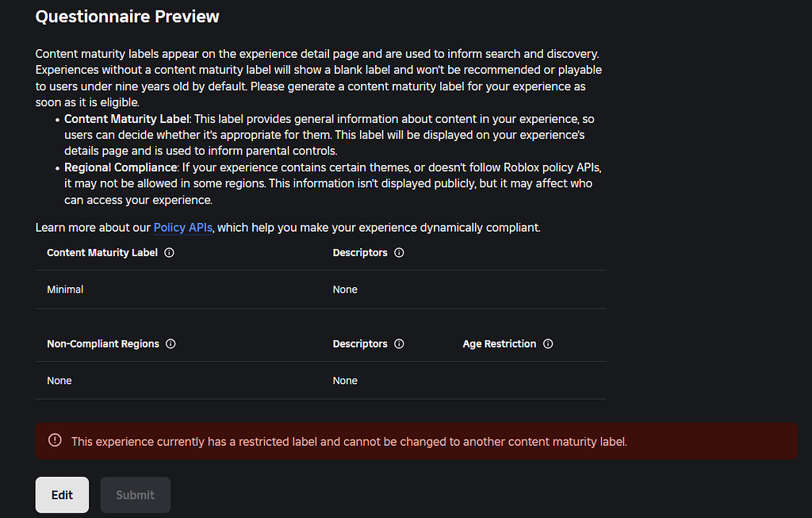Click the None entry under Non-Compliant Regions
The height and width of the screenshot is (518, 812).
click(59, 380)
